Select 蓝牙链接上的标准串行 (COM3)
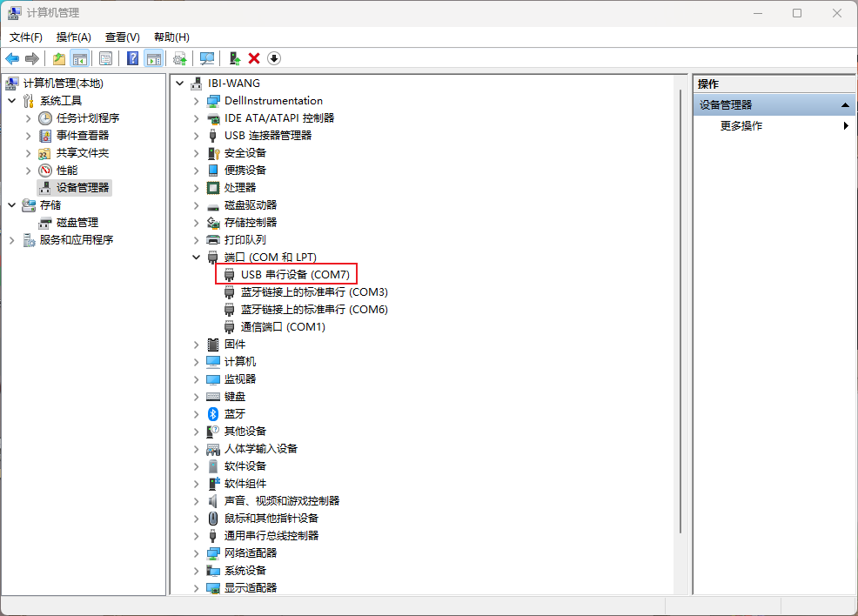 click(314, 292)
